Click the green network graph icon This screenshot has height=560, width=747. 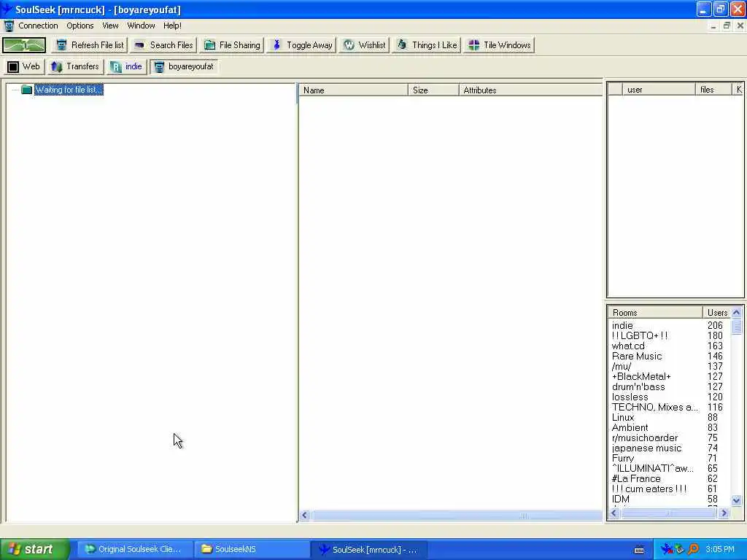24,45
